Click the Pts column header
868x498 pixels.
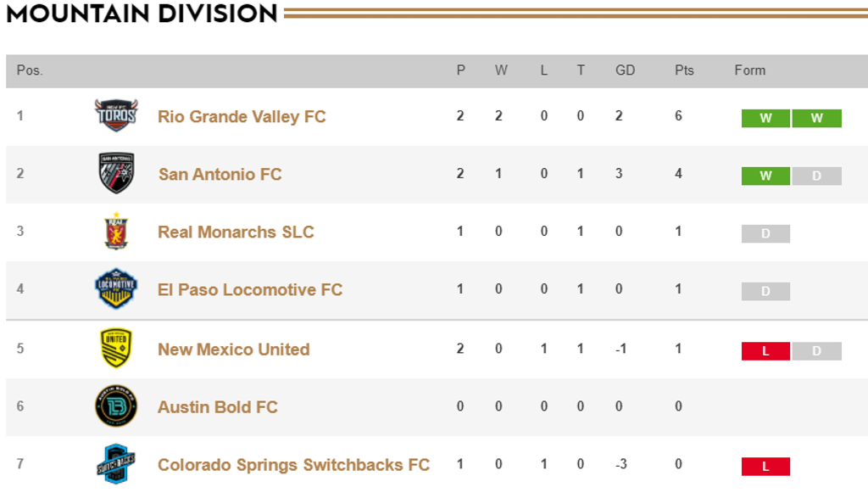[684, 70]
